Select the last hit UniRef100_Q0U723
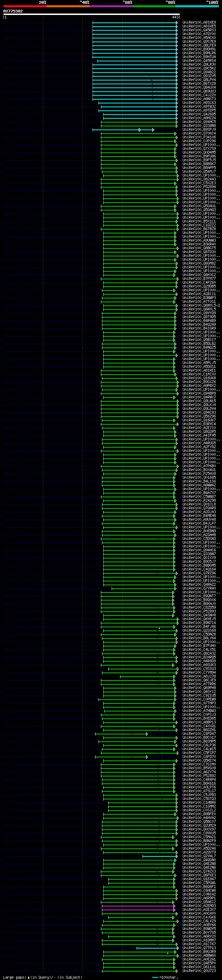222x980 pixels. [x=199, y=971]
